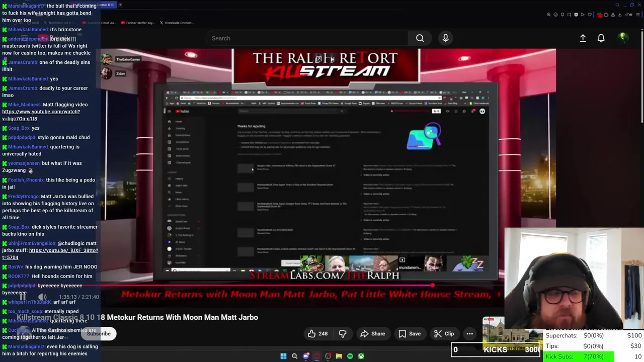Viewport: 644px width, 362px height.
Task: Click username yeomanjensen in chat
Action: (24, 163)
